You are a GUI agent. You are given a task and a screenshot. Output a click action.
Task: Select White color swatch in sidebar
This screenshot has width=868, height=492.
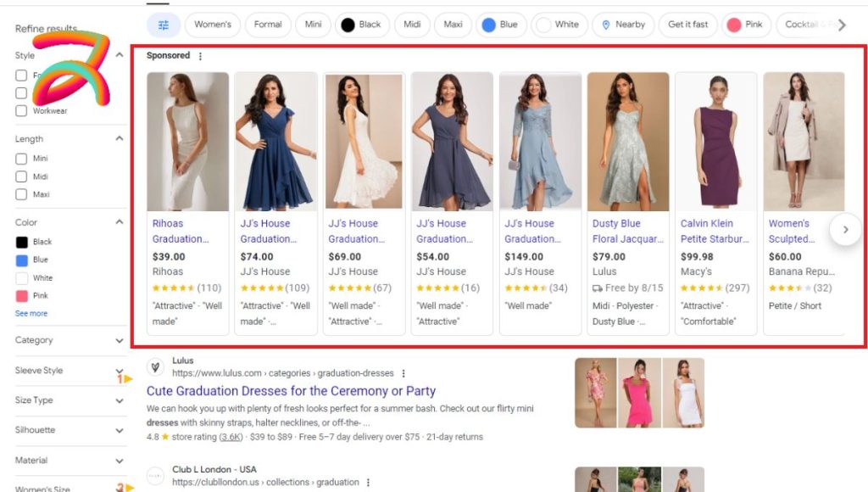click(x=21, y=278)
